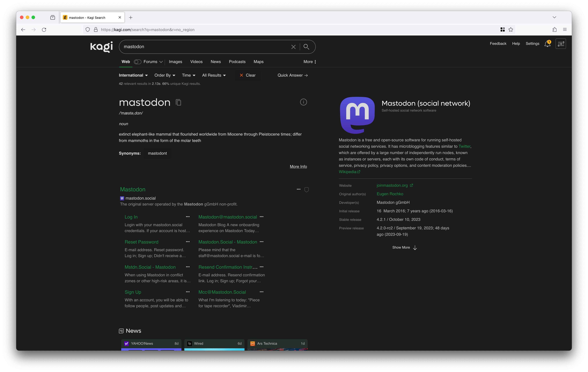
Task: Open the joinmastodon.org website link
Action: [395, 185]
